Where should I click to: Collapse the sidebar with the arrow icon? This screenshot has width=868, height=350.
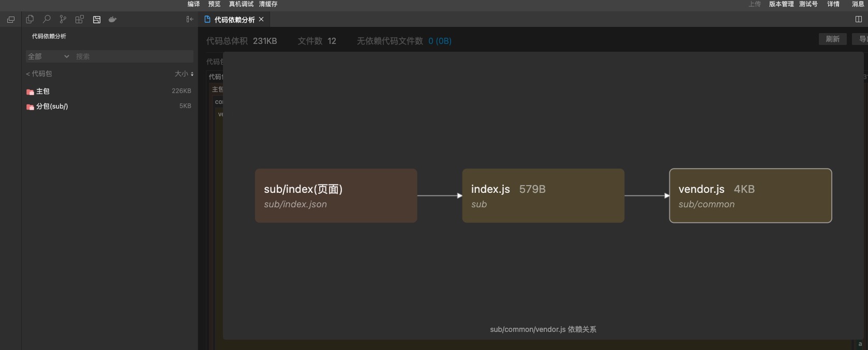[189, 19]
